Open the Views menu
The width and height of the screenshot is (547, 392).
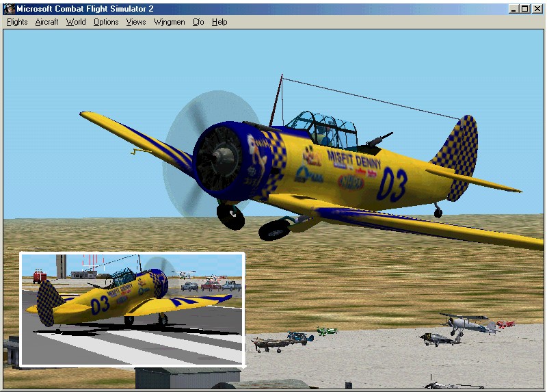click(136, 22)
